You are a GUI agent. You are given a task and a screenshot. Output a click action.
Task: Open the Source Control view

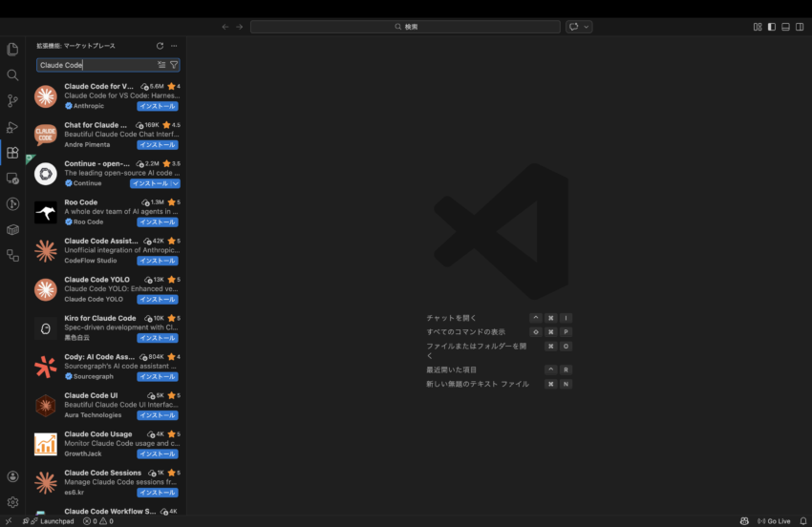(12, 100)
